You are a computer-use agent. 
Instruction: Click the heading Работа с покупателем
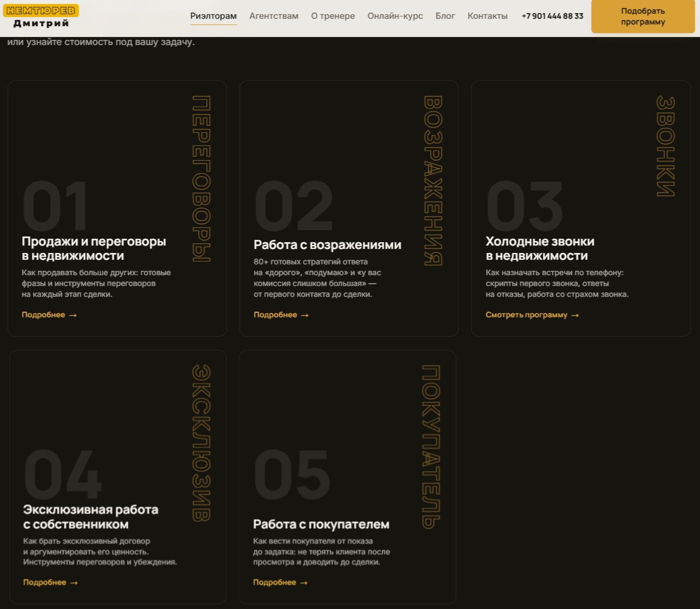(x=321, y=524)
